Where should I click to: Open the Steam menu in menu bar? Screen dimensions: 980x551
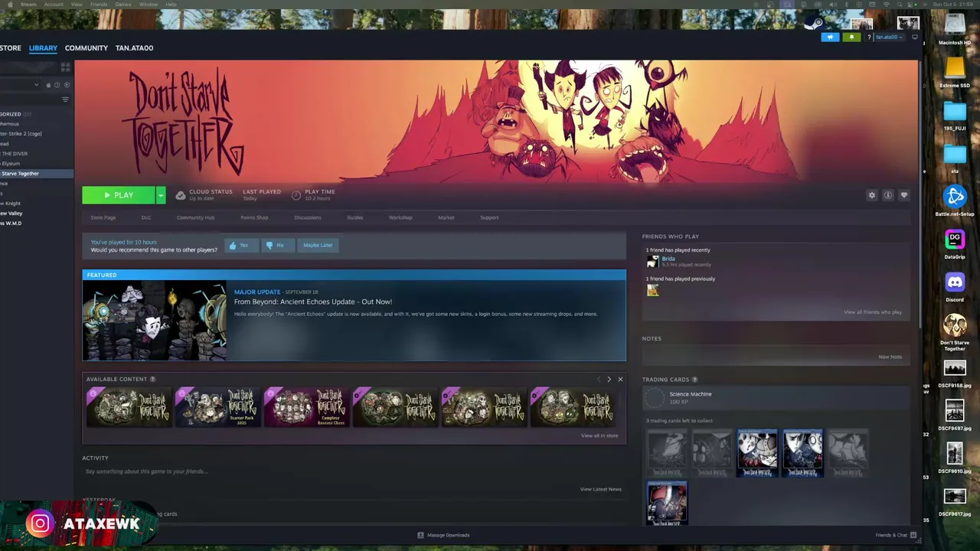[x=28, y=4]
